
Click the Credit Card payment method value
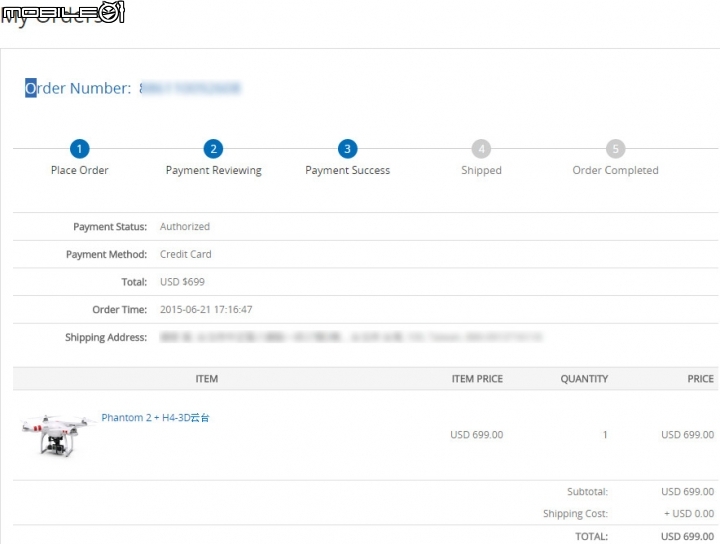pos(186,254)
